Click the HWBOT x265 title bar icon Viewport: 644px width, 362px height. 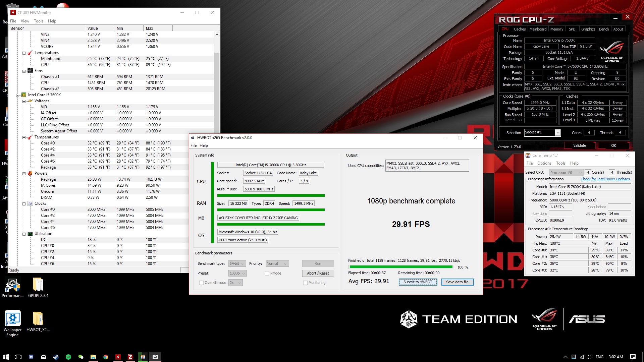[193, 138]
